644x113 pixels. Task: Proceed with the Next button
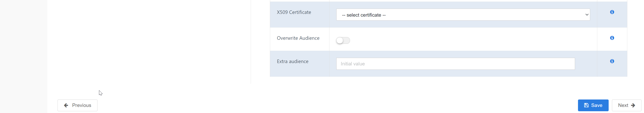[x=626, y=105]
